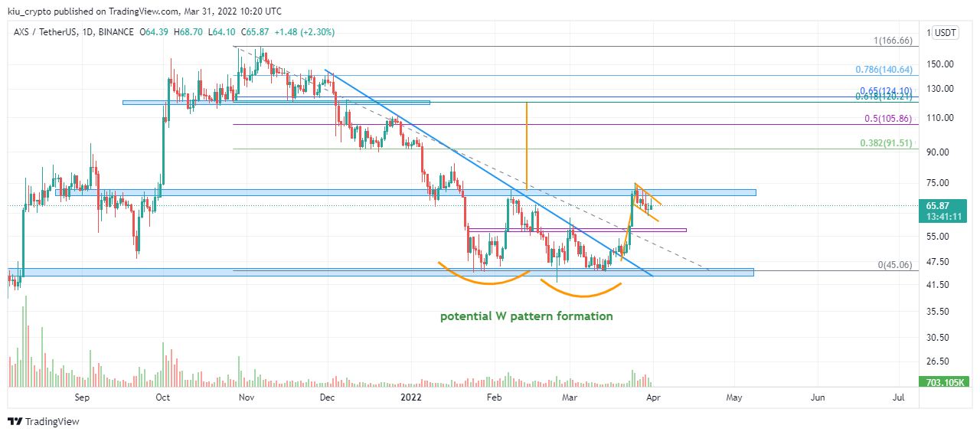
Task: Click the 130.00 price axis label
Action: (x=941, y=89)
